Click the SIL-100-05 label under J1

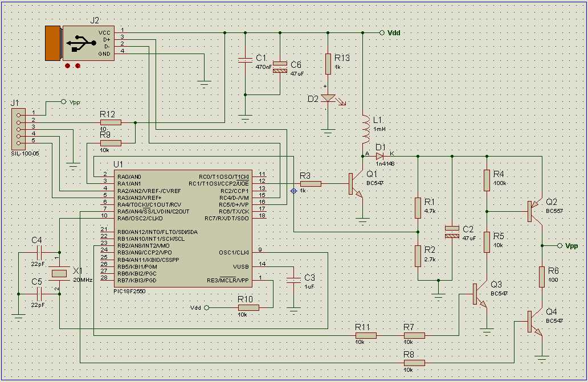click(24, 154)
